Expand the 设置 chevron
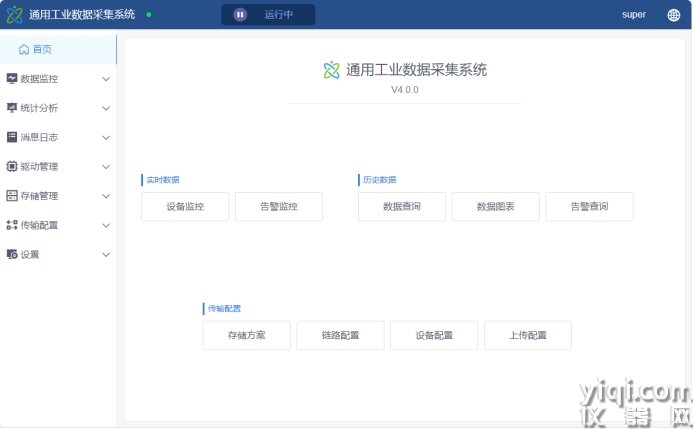This screenshot has height=429, width=693. tap(106, 255)
